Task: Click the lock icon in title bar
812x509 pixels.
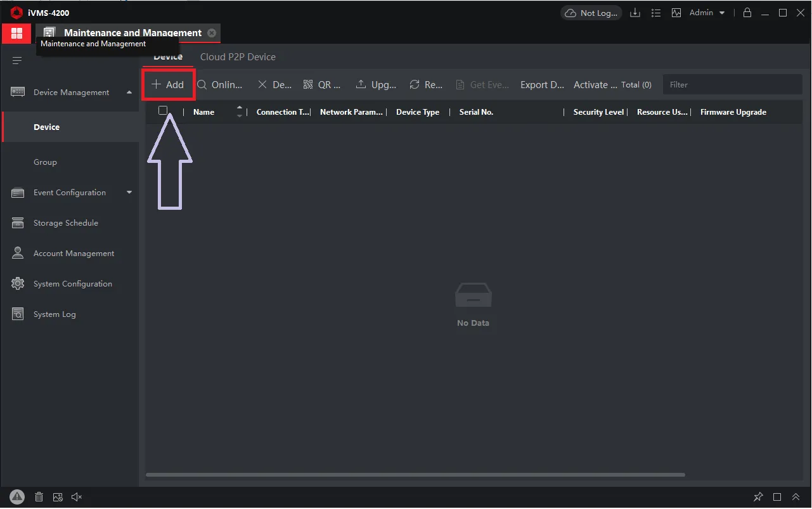Action: point(747,13)
